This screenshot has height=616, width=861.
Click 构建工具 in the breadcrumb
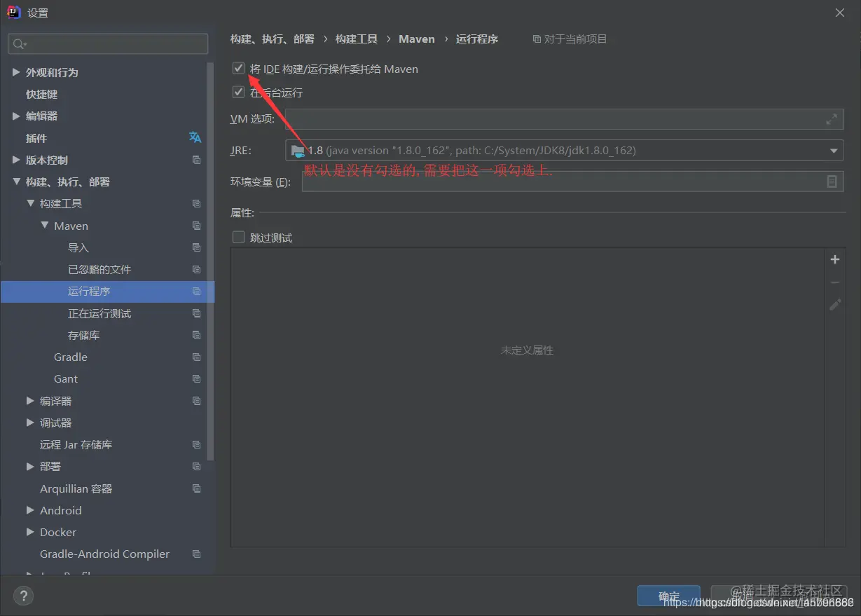click(x=357, y=39)
